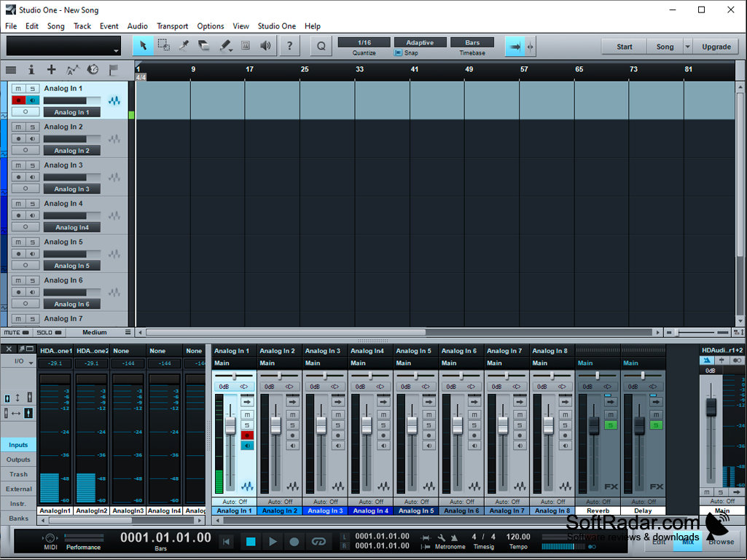Solo the Analog In 3 track
The height and width of the screenshot is (560, 747).
click(x=32, y=166)
